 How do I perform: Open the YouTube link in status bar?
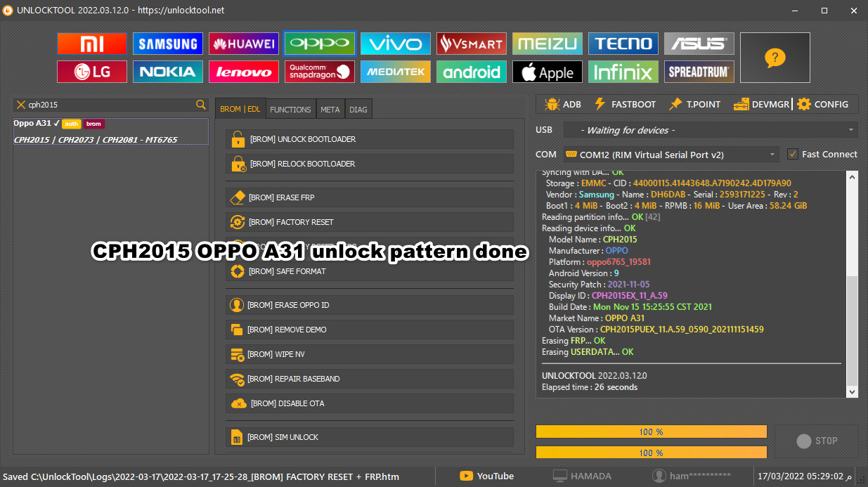tap(487, 476)
